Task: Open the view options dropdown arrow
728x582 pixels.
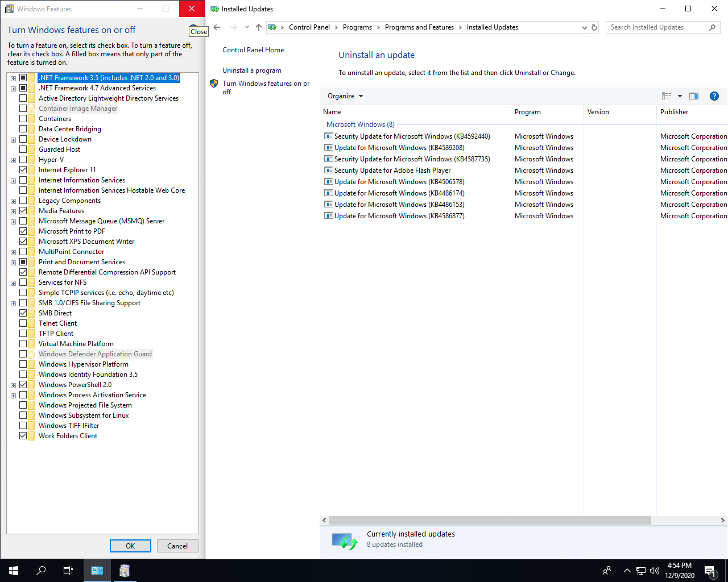Action: 680,96
